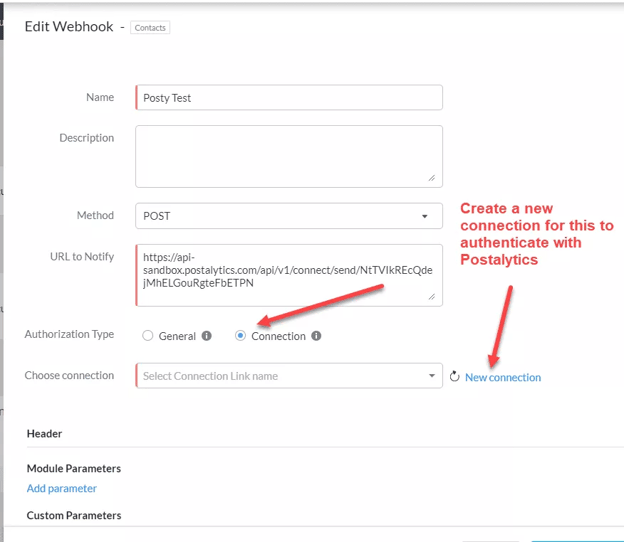The height and width of the screenshot is (542, 624).
Task: Open the Method dropdown arrow
Action: (425, 216)
